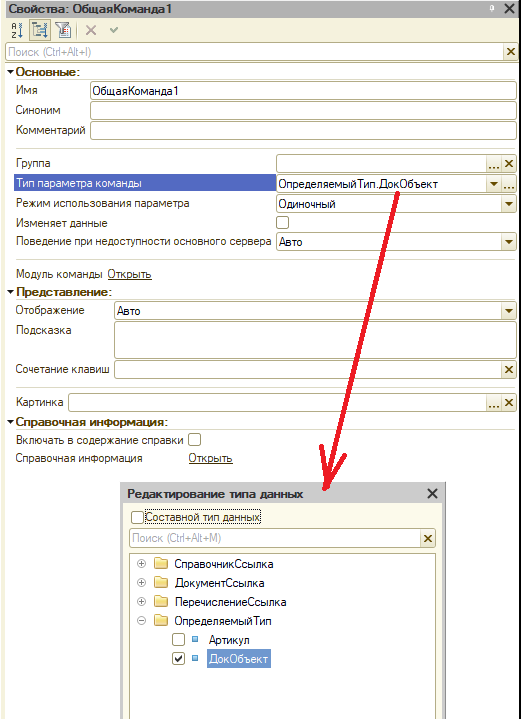Open Справочная информация link
The image size is (521, 719).
[x=211, y=458]
